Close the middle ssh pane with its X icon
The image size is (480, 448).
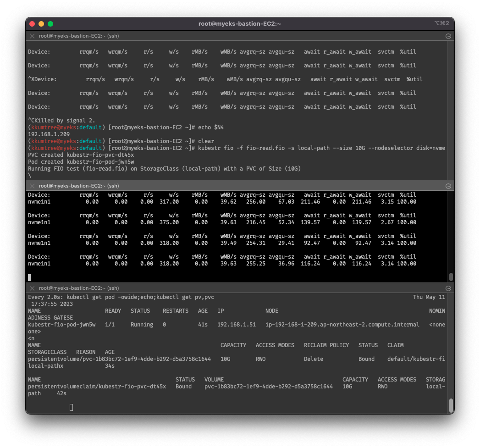click(32, 186)
